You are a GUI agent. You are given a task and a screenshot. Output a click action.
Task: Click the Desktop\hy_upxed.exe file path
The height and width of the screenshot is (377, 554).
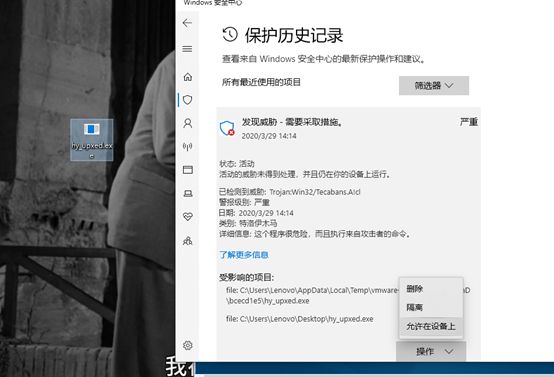pyautogui.click(x=300, y=319)
